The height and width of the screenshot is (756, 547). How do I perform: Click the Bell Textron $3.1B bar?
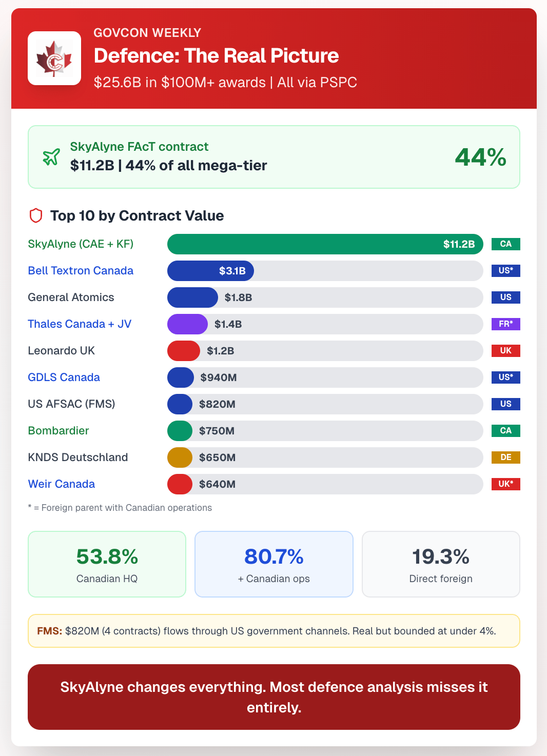tap(210, 271)
